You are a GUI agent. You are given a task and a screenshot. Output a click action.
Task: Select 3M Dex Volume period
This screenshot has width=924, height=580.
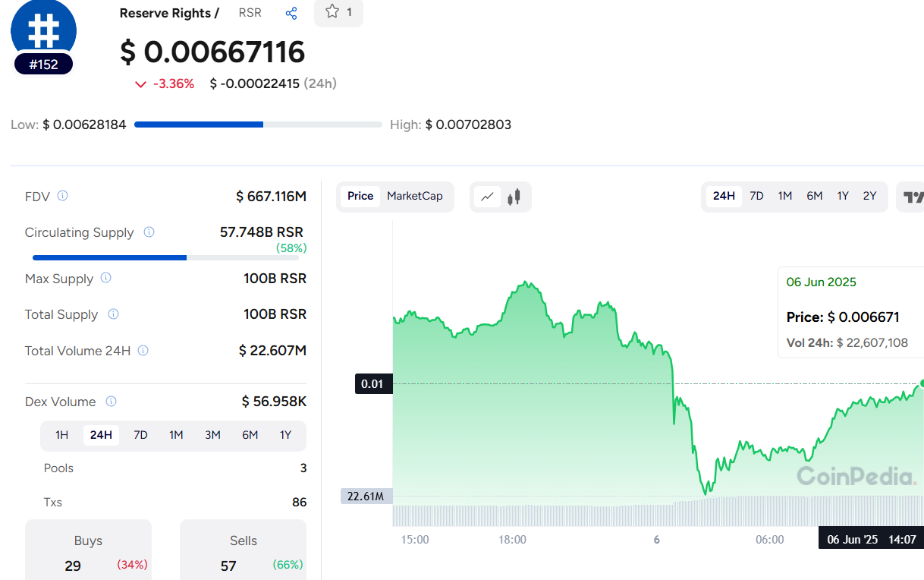coord(212,435)
